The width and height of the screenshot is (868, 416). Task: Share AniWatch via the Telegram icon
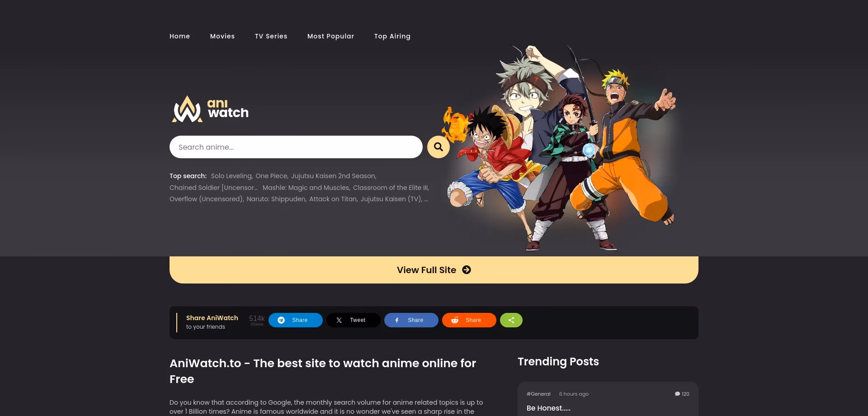coord(281,320)
